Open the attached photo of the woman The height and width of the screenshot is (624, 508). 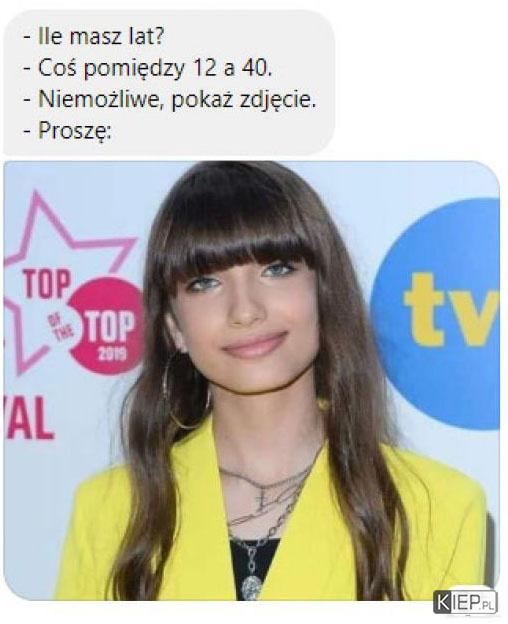pyautogui.click(x=251, y=381)
